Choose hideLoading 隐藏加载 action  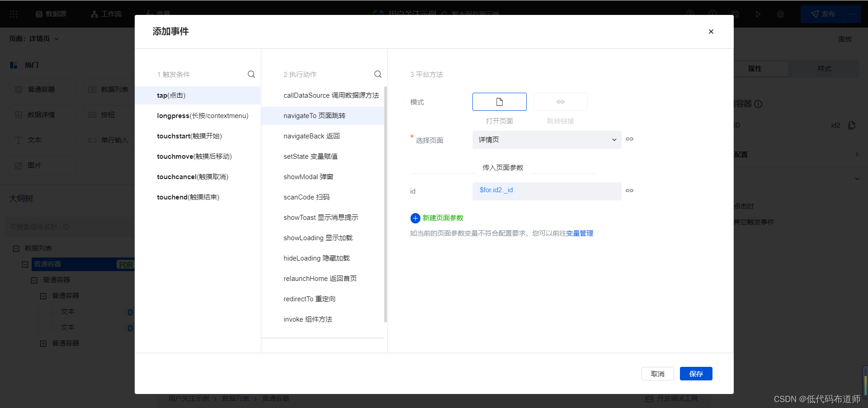coord(323,258)
